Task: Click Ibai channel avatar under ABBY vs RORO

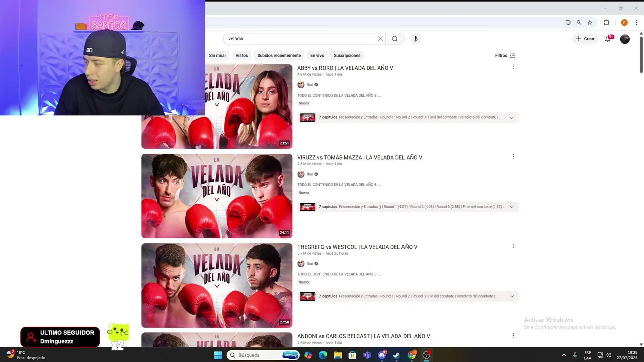Action: pos(301,85)
